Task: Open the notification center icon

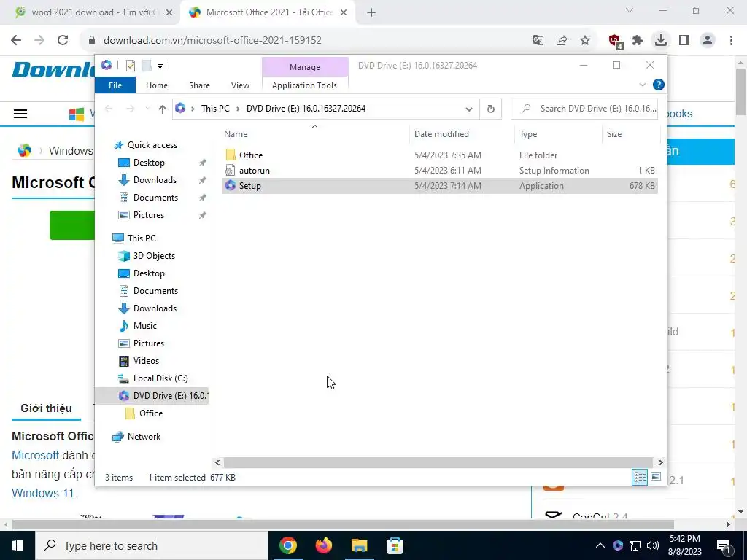Action: point(724,545)
